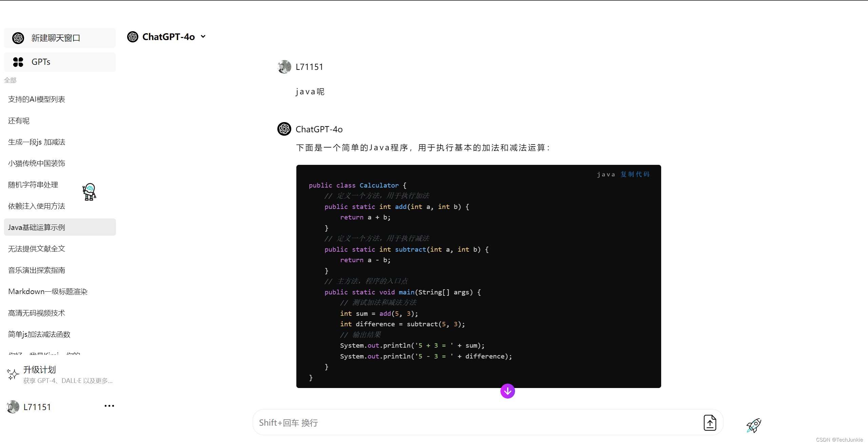Screen dimensions: 868x445
Task: Click the GPTs four-dot grid icon
Action: pyautogui.click(x=18, y=62)
